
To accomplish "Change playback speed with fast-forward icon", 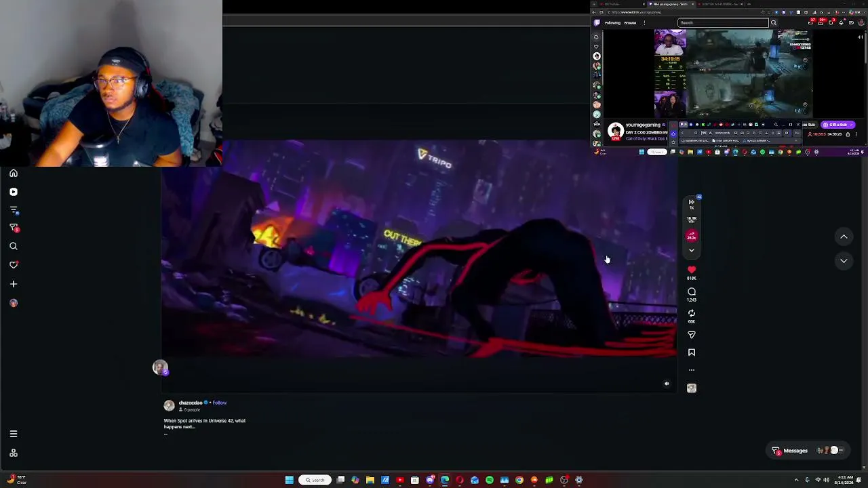I will coord(692,202).
